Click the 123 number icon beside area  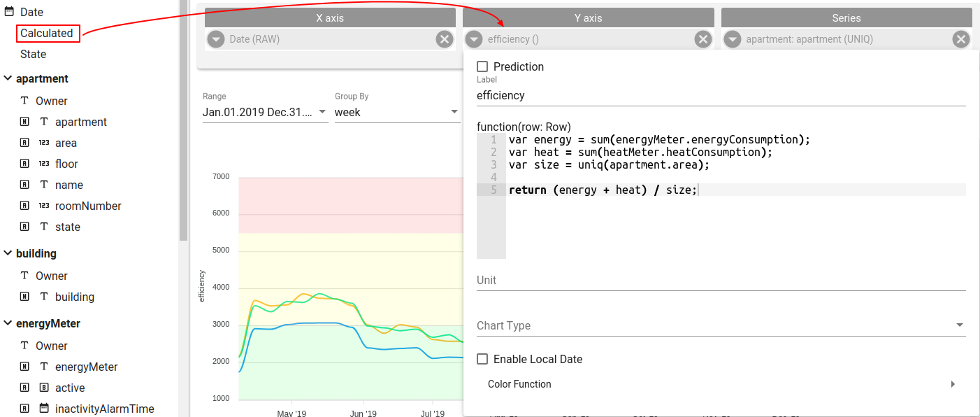43,143
